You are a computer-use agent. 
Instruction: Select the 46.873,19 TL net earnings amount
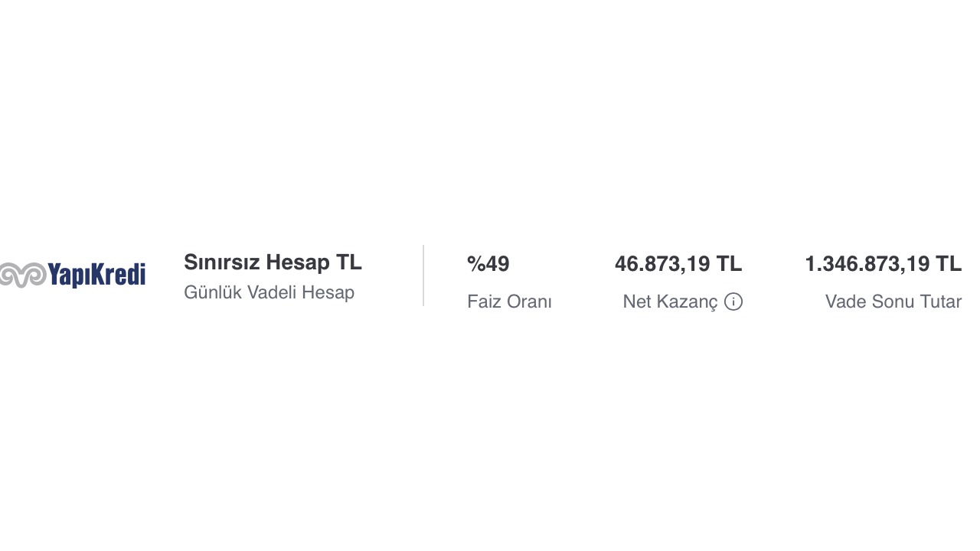click(x=678, y=264)
